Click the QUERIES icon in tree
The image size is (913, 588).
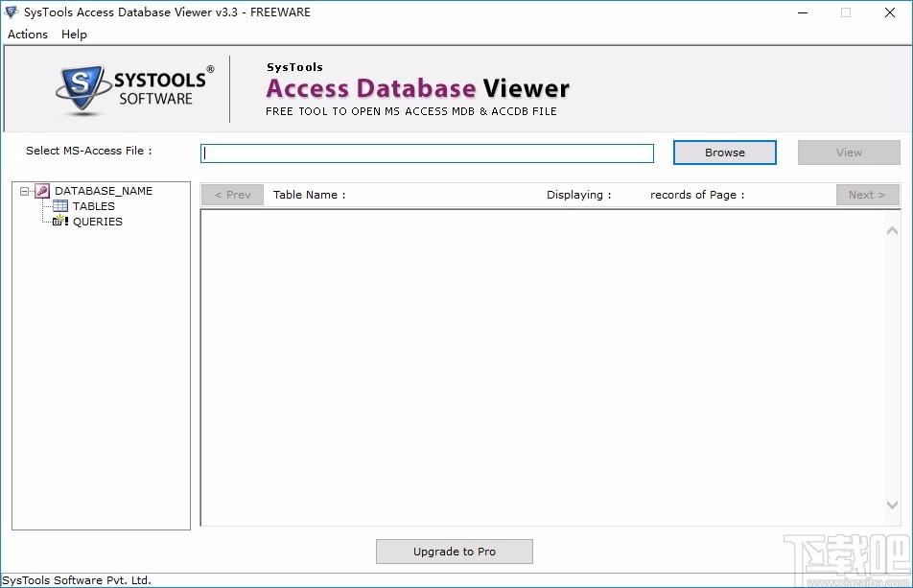tap(60, 222)
